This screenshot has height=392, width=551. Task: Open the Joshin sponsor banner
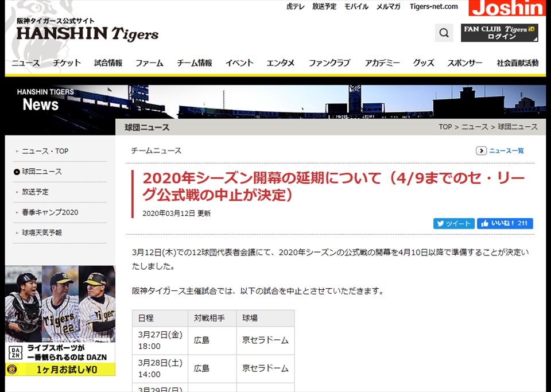507,8
